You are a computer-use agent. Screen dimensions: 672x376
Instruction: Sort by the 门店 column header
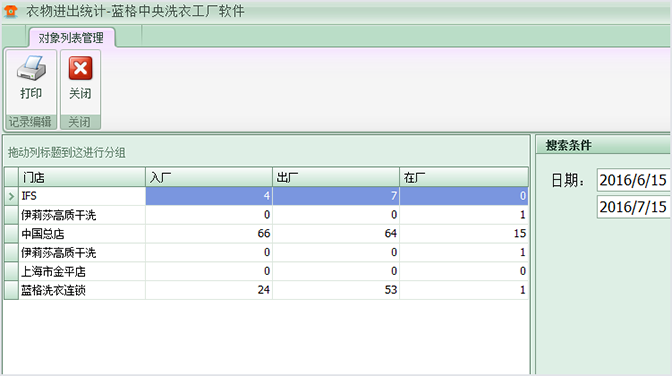tap(81, 177)
